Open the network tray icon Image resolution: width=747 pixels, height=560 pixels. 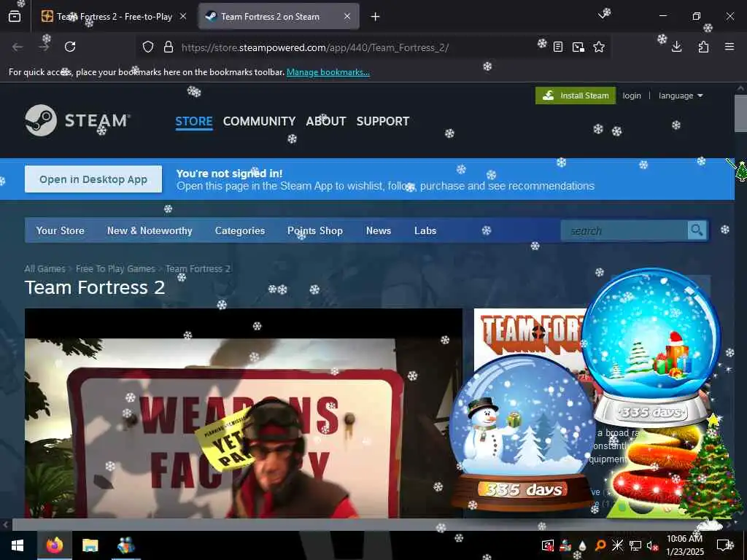pos(635,545)
